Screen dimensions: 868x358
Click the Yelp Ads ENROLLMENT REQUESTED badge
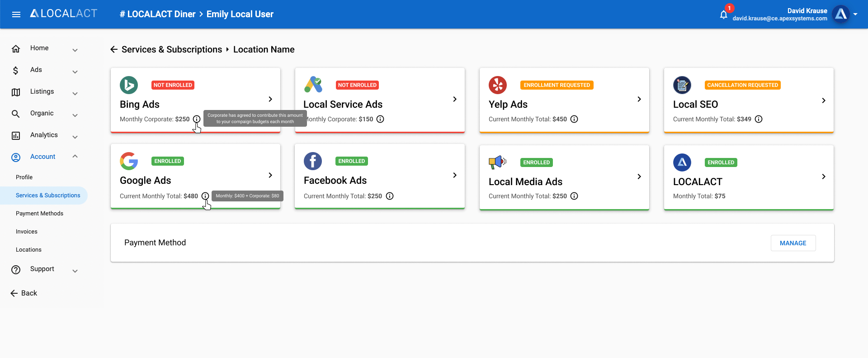click(557, 85)
